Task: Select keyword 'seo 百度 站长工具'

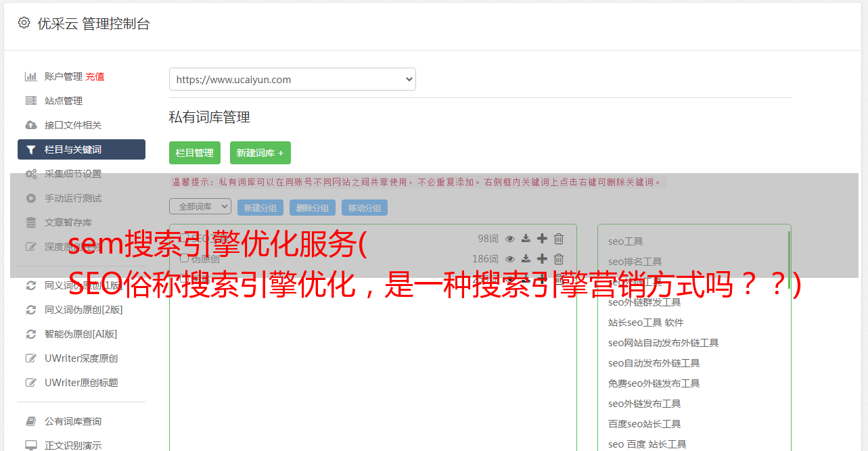Action: click(647, 444)
